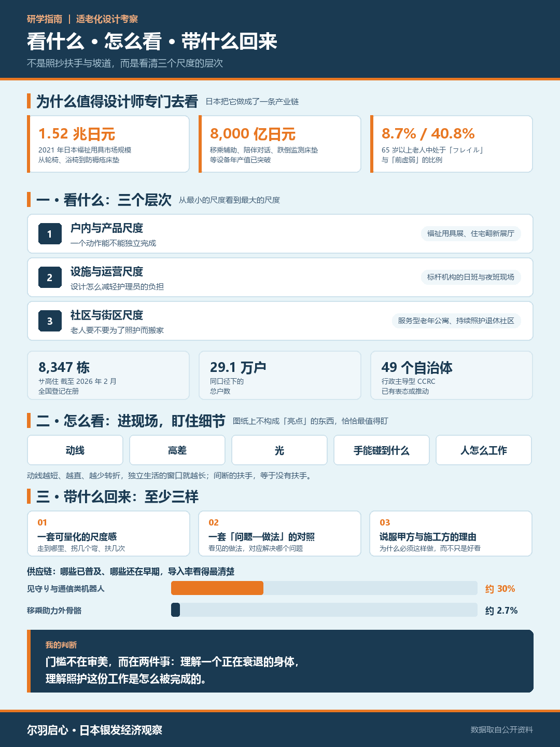Click the number 2 badge for 设施与运营尺度
The height and width of the screenshot is (747, 560).
pos(50,278)
